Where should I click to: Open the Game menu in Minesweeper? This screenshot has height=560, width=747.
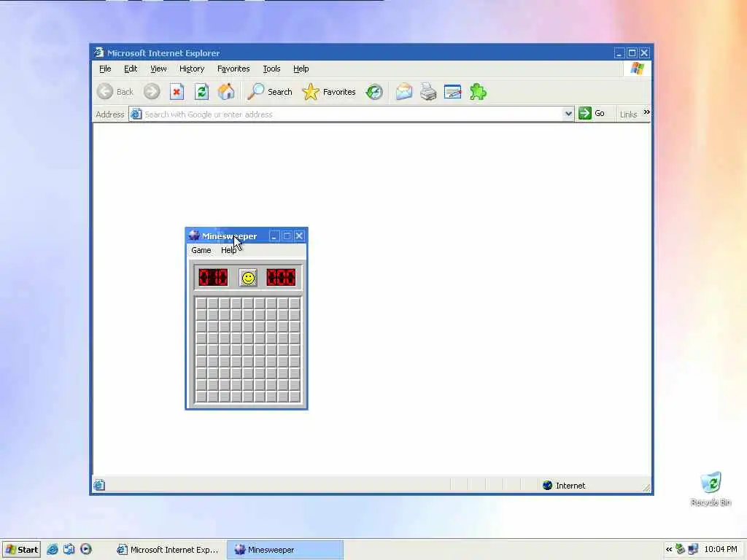(201, 250)
